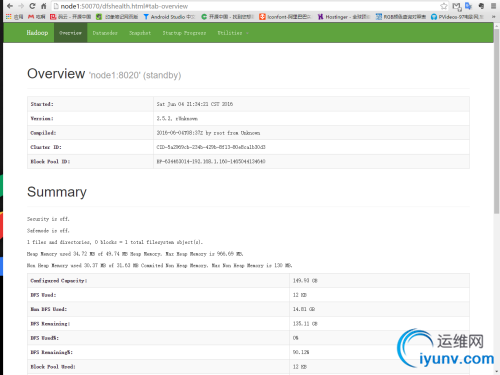Click the Non Heap Memory used line

pyautogui.click(x=160, y=266)
